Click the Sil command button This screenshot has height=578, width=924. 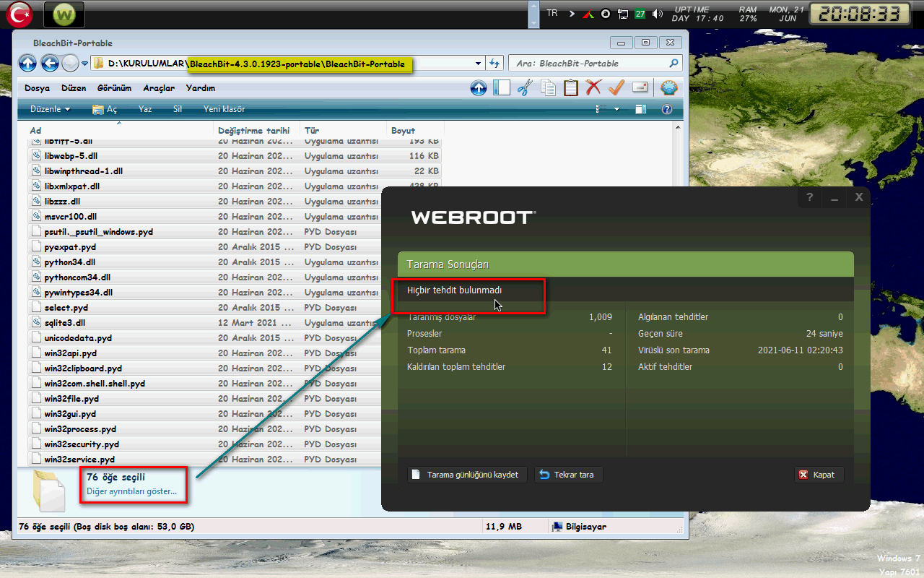pos(178,109)
